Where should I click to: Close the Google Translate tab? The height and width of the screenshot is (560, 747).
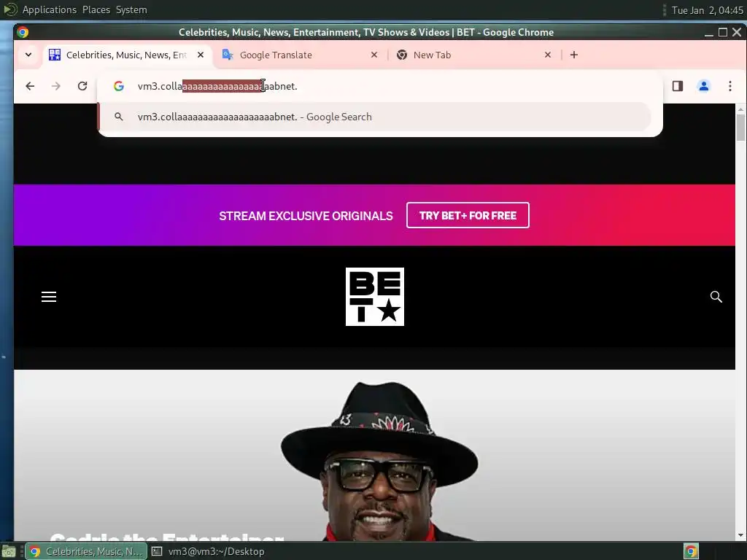tap(374, 55)
